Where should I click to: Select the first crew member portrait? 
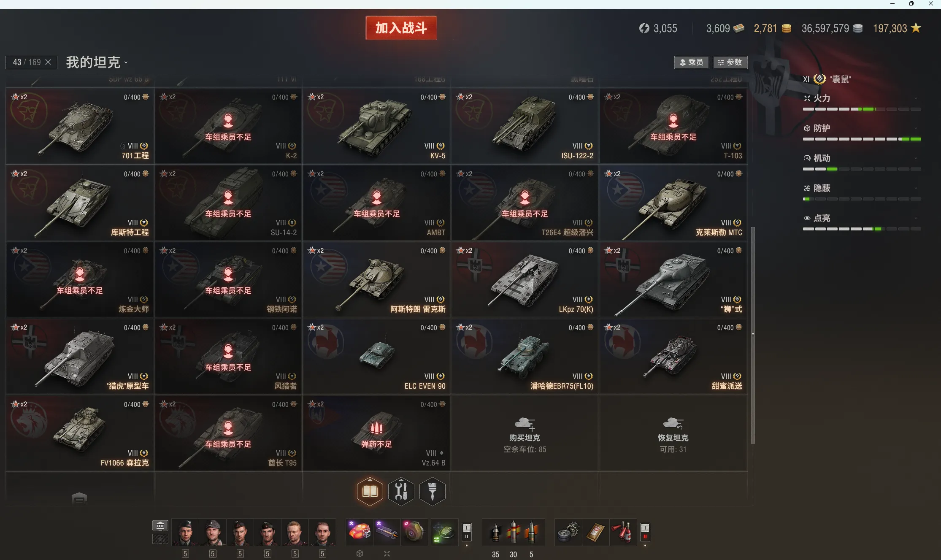pos(185,533)
